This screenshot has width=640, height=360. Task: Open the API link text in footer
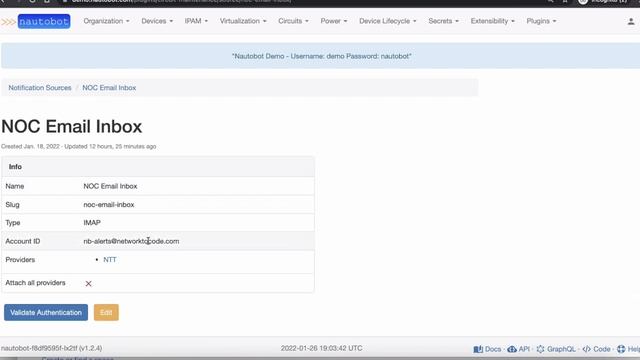524,349
